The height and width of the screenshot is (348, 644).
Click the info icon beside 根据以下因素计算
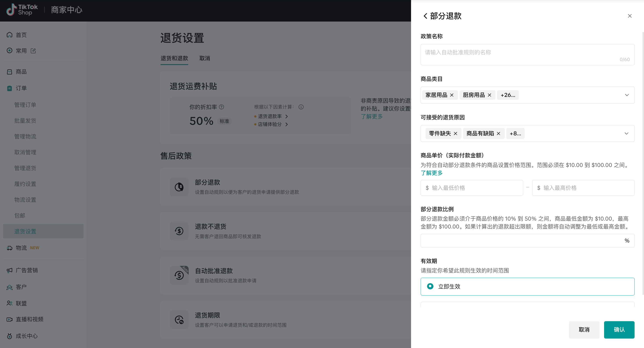(301, 107)
